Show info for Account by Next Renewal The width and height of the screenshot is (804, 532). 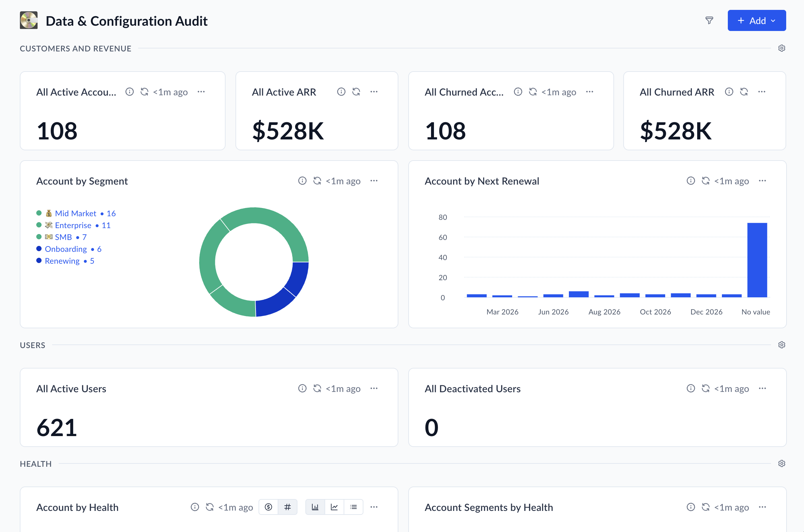pyautogui.click(x=691, y=181)
